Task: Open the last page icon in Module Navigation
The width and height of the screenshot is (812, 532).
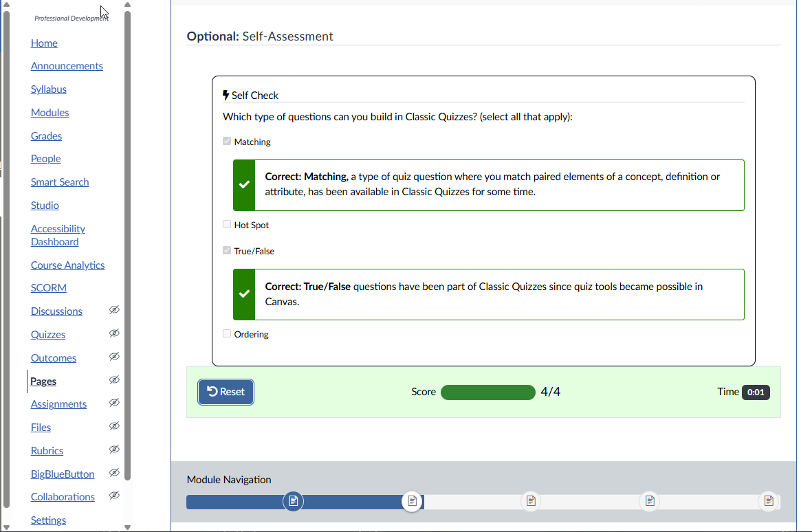Action: (769, 501)
